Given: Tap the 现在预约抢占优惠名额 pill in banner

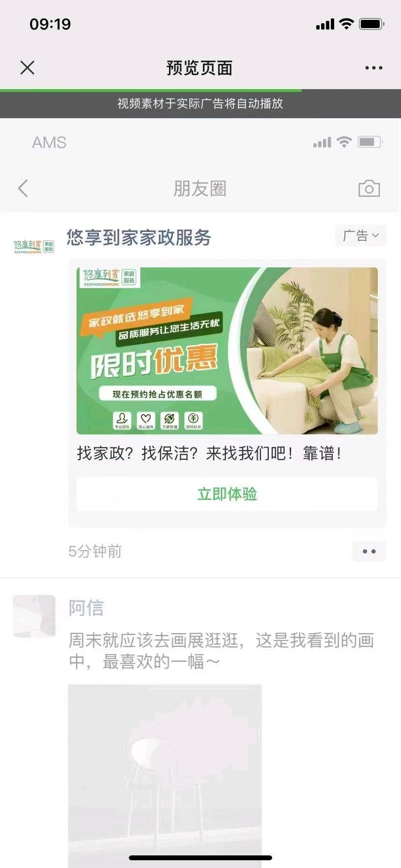Looking at the screenshot, I should pyautogui.click(x=157, y=394).
